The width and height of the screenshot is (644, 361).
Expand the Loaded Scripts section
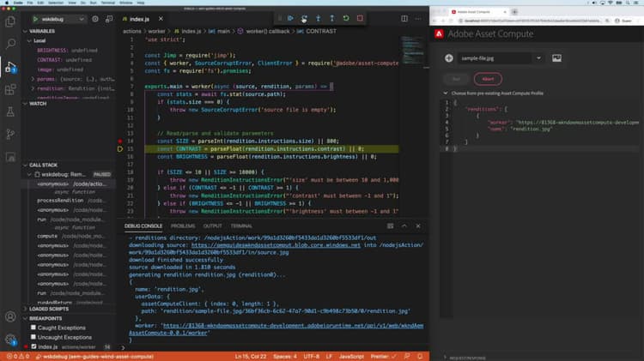(46, 309)
